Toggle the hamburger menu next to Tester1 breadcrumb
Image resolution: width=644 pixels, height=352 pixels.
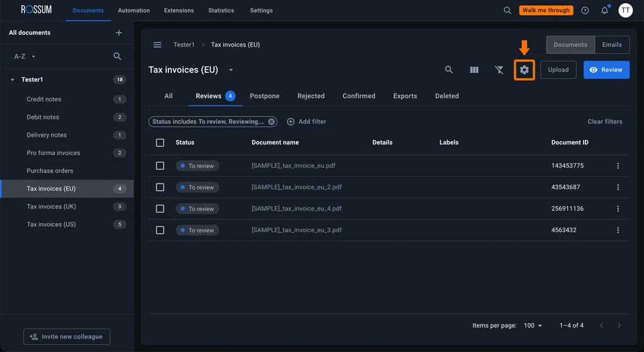(157, 45)
